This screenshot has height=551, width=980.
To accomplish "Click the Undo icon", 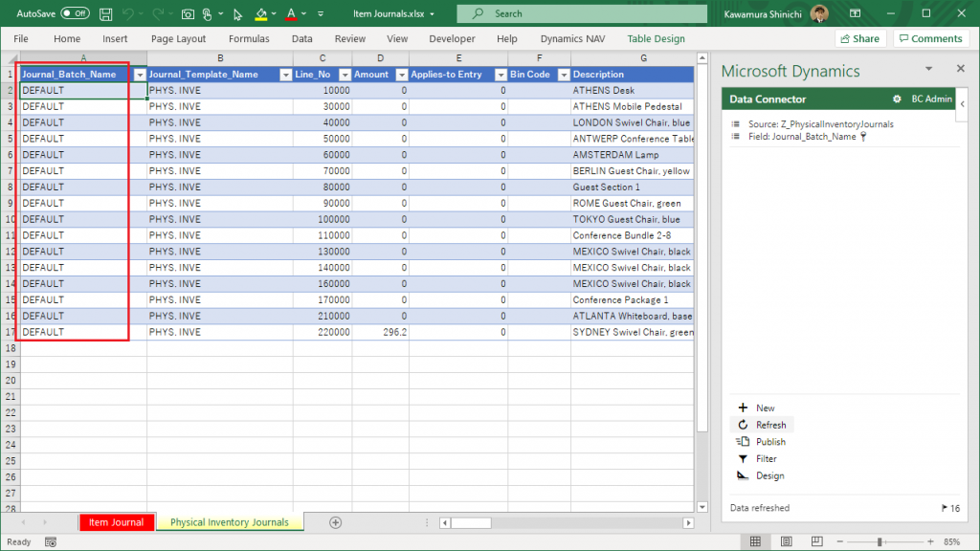I will (128, 13).
